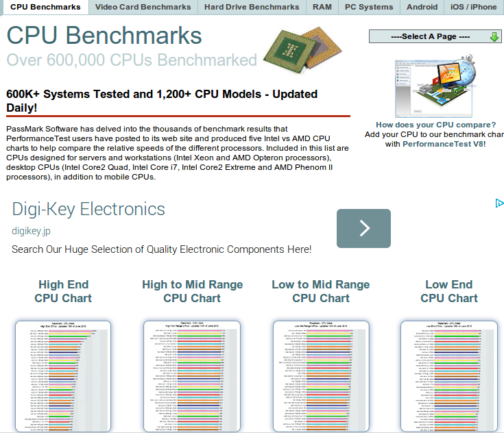Open the High End CPU Chart link
504x433 pixels.
63,291
